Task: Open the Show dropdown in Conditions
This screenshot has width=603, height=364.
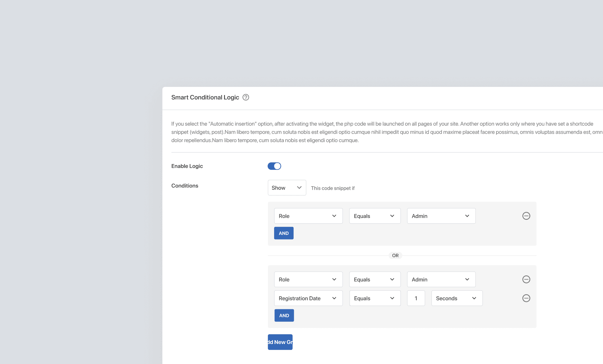Action: click(287, 188)
